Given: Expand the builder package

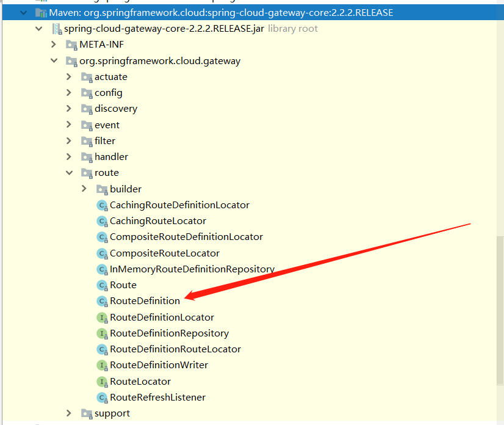Looking at the screenshot, I should tap(84, 189).
